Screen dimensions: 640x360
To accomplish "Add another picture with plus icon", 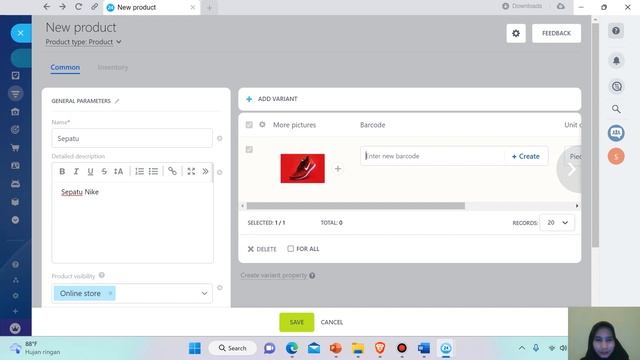I will coord(338,169).
